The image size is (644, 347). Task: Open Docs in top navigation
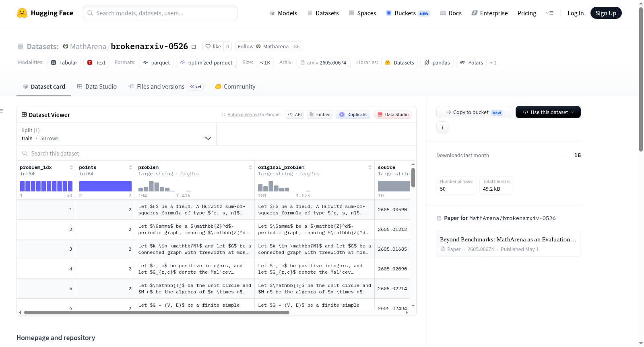coord(450,13)
